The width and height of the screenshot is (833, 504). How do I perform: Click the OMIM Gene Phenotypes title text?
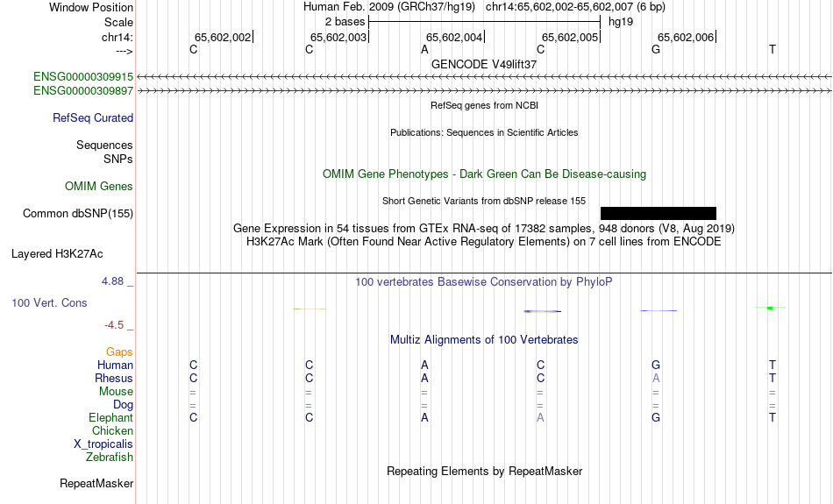[x=485, y=174]
